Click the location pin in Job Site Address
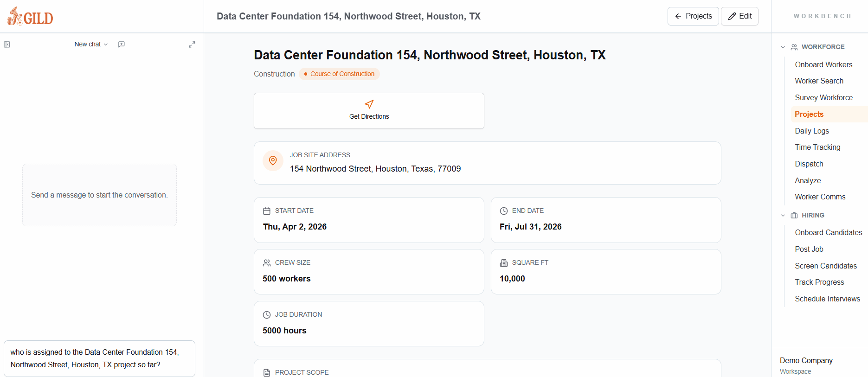The width and height of the screenshot is (868, 377). click(x=273, y=160)
